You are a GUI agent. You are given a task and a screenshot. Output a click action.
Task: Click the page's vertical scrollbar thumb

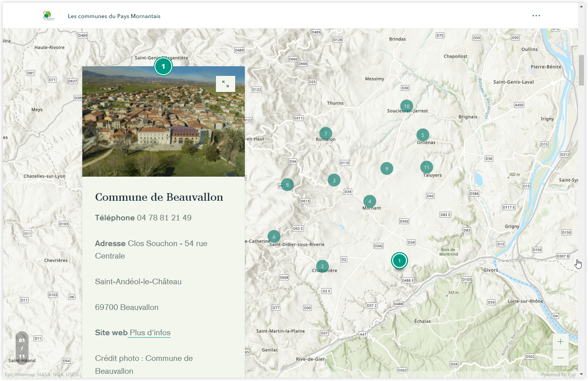click(x=581, y=70)
